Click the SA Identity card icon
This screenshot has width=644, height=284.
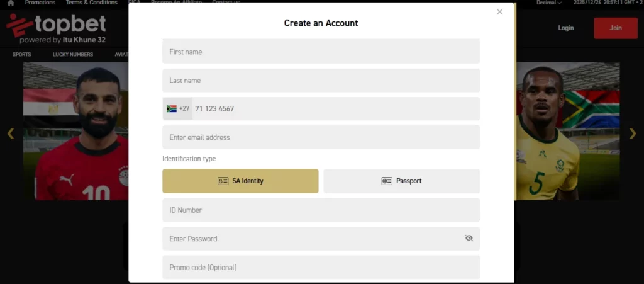coord(223,181)
